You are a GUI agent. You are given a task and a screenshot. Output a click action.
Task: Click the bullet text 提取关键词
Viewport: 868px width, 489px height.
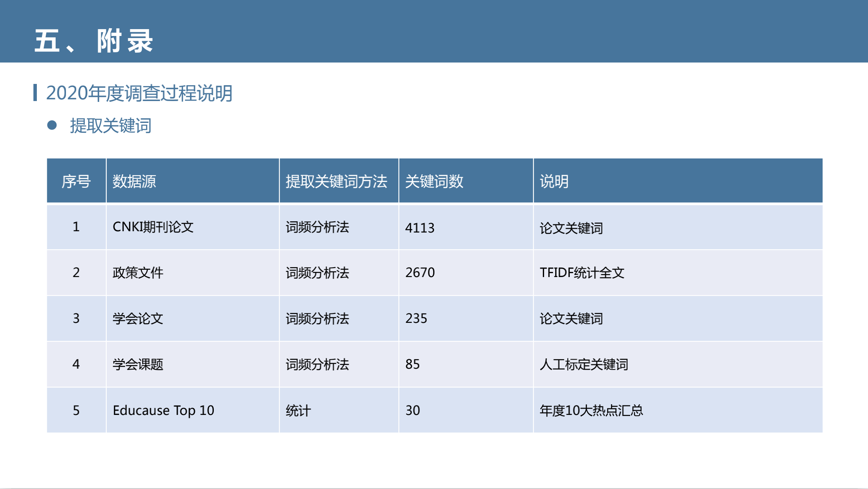point(111,126)
